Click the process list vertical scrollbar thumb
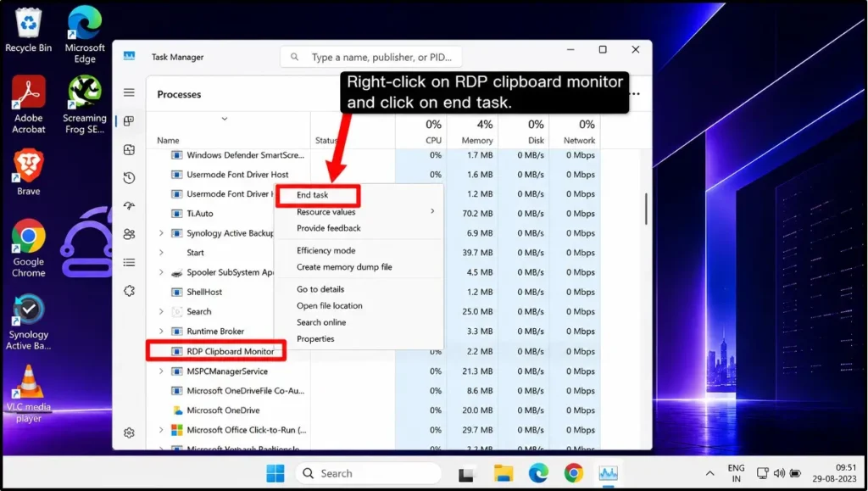868x491 pixels. pos(645,208)
